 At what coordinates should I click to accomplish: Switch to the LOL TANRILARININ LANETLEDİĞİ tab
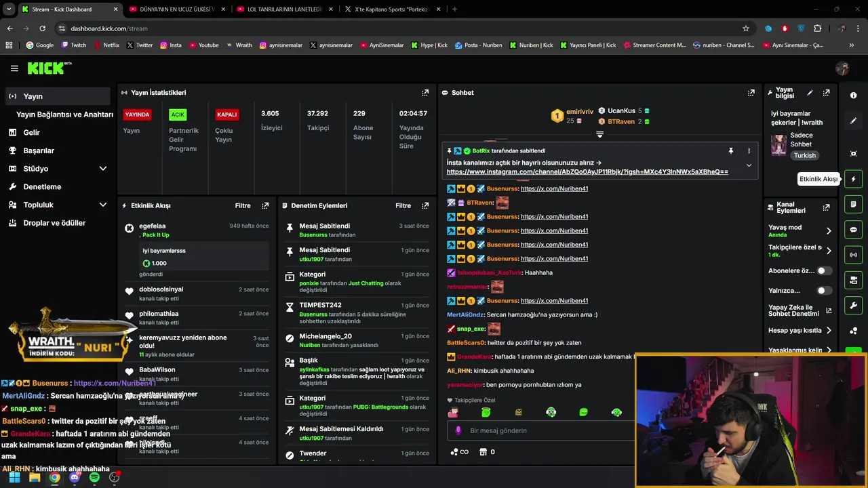tap(284, 9)
